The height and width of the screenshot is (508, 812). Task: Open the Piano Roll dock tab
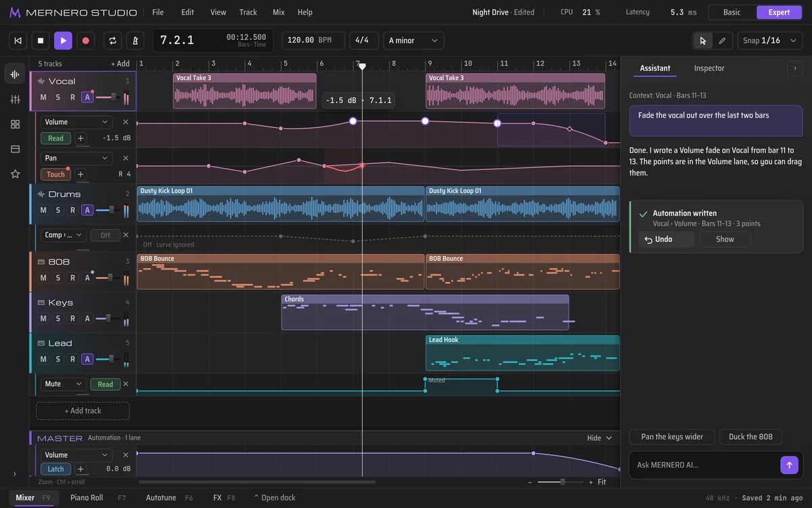coord(98,498)
